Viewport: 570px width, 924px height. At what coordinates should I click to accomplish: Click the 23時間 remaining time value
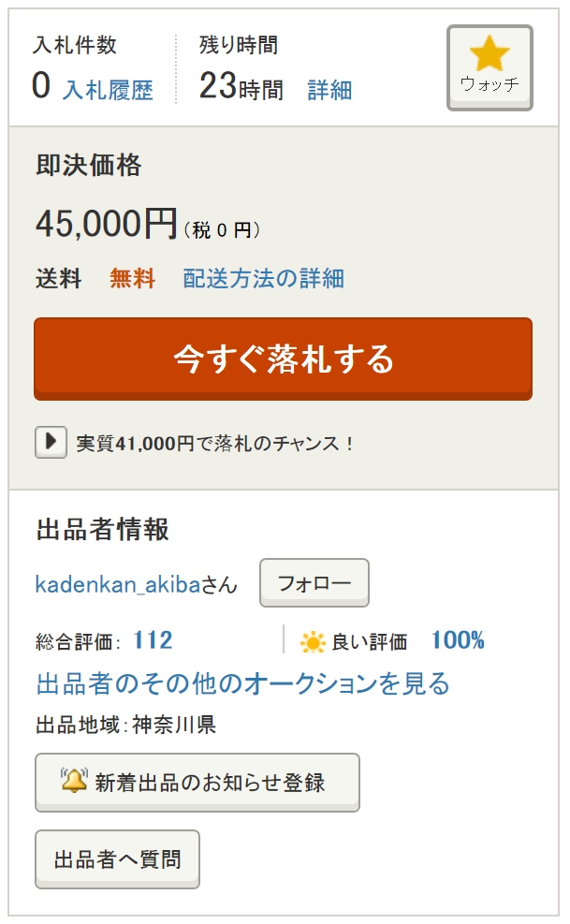point(241,87)
